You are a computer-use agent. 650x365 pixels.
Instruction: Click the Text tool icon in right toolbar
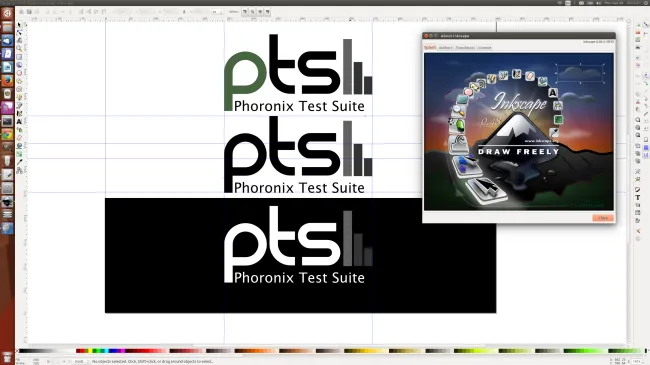[x=638, y=197]
